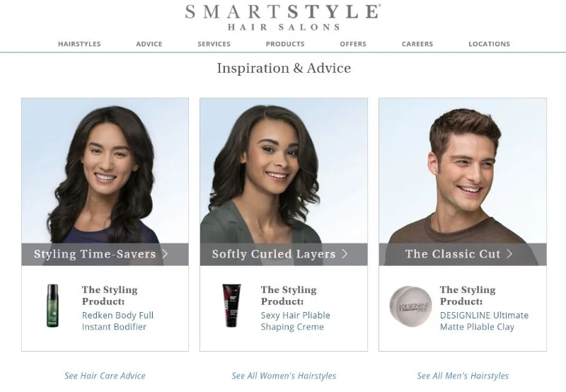Open DESIGNLINE Ultimate Matte Pliable Clay link
566x392 pixels.
(484, 321)
